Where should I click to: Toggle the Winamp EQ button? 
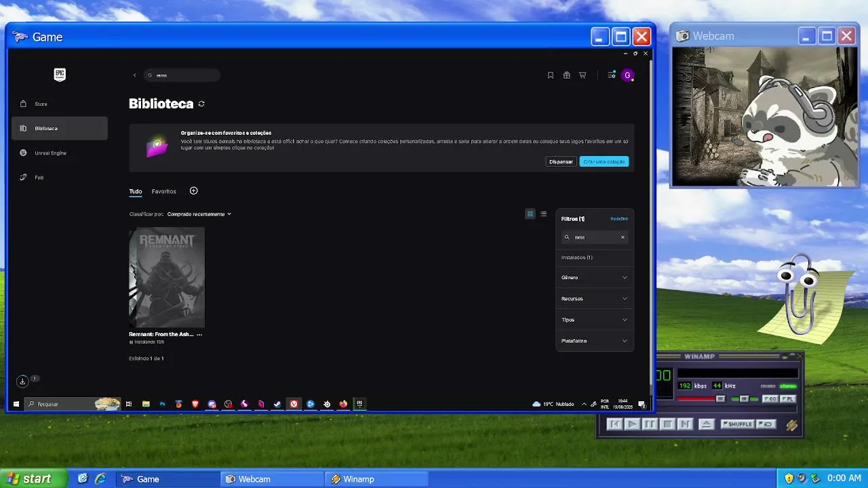point(770,399)
